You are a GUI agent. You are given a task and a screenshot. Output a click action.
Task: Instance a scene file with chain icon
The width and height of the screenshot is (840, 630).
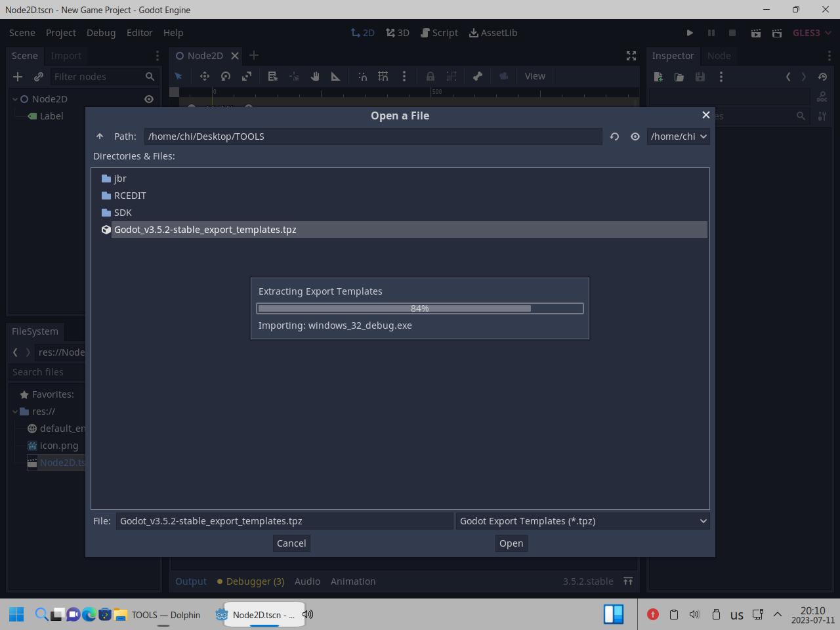[39, 77]
